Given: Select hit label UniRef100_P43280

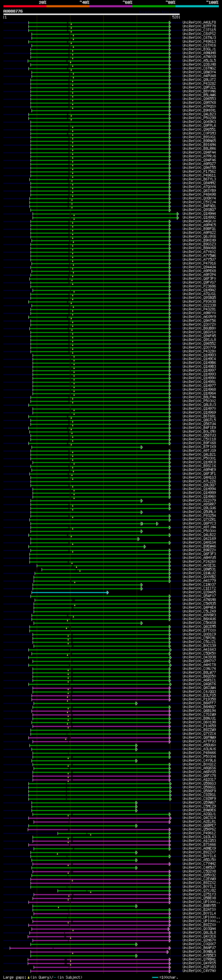Looking at the screenshot, I should (x=199, y=351).
